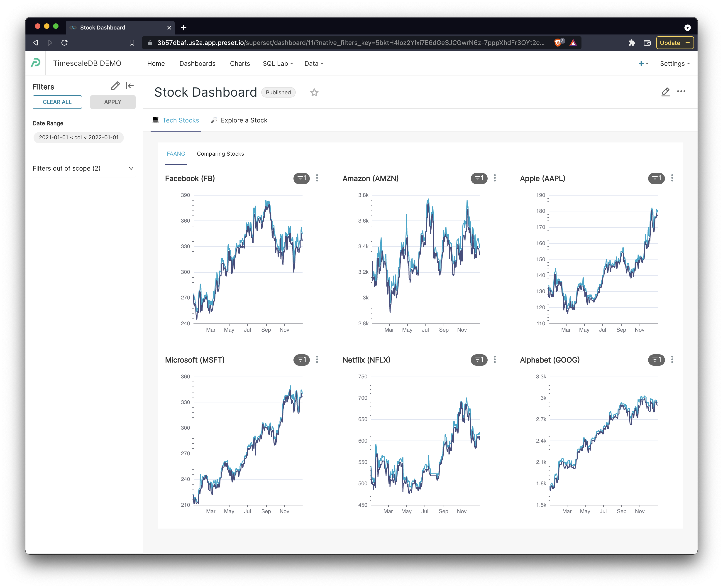Screen dimensions: 723x588
Task: Toggle the favorite star on Stock Dashboard
Action: tap(314, 92)
